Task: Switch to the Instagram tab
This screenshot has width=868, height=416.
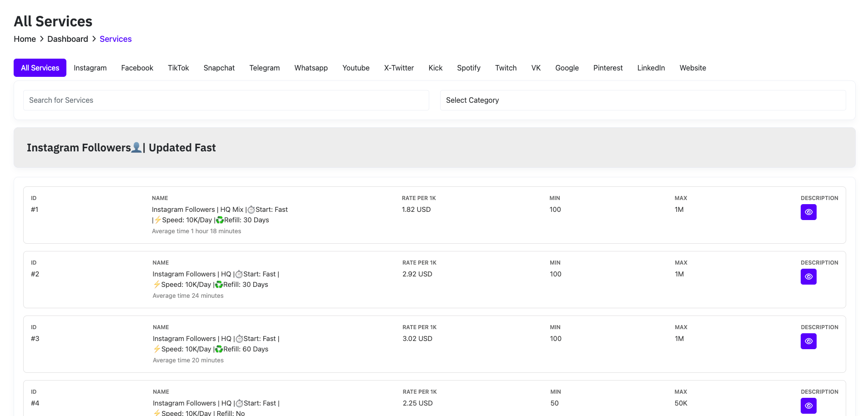Action: click(x=90, y=68)
